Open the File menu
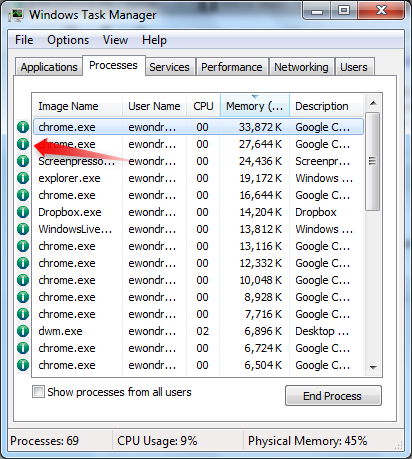 click(x=24, y=40)
